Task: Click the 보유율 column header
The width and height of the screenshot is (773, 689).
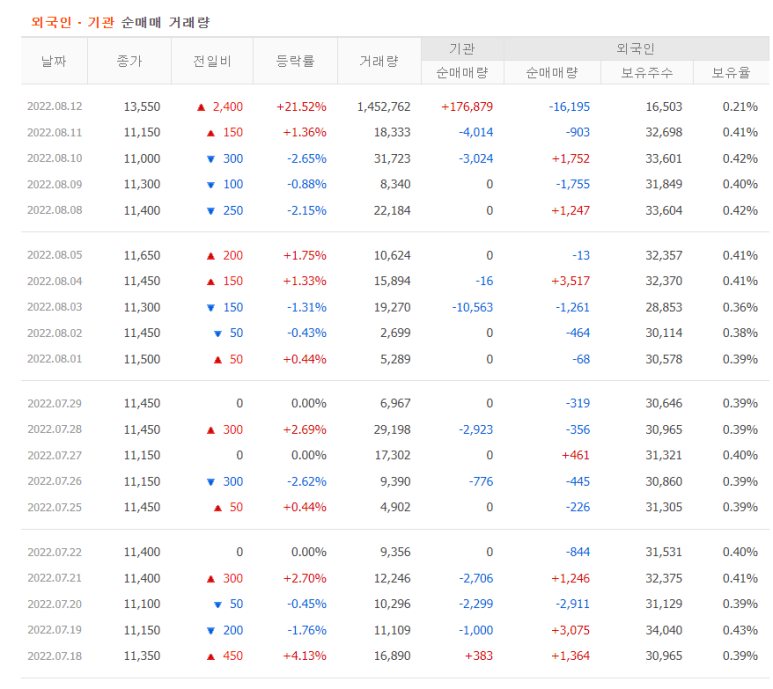Action: tap(731, 73)
